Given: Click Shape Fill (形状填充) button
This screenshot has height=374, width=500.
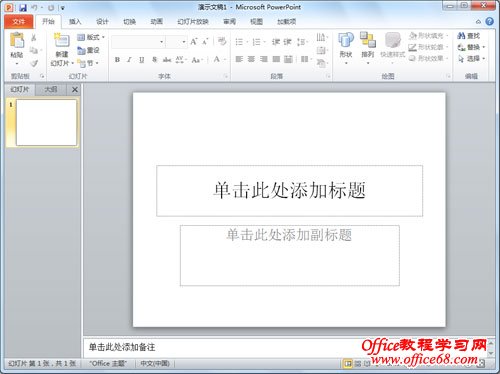Looking at the screenshot, I should [428, 36].
